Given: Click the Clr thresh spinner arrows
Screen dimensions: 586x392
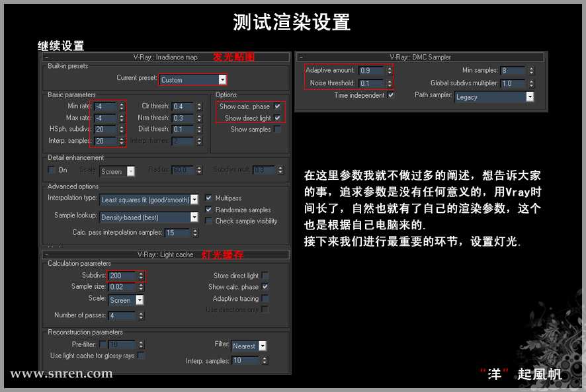Looking at the screenshot, I should pos(199,106).
